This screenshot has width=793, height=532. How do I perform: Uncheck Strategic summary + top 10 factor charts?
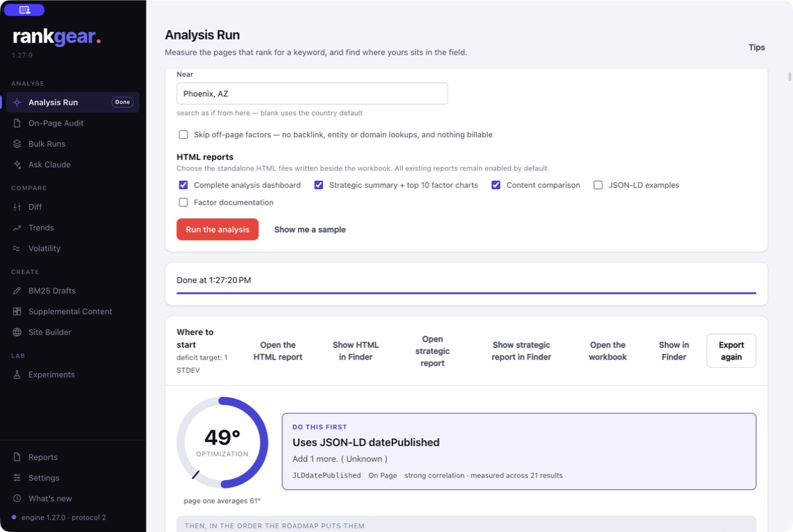319,185
